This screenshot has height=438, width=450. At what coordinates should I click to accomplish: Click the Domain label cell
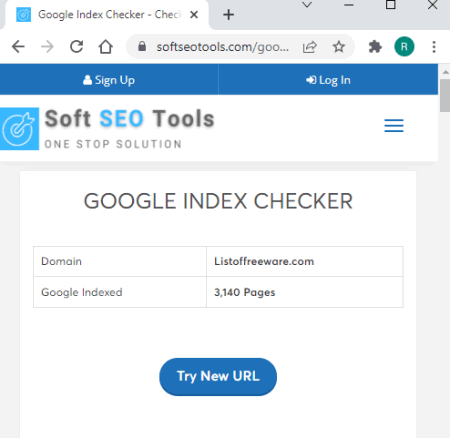120,261
